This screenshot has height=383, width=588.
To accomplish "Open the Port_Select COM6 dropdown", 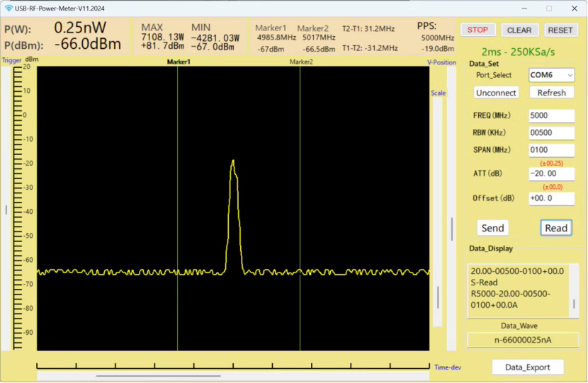I will (551, 74).
